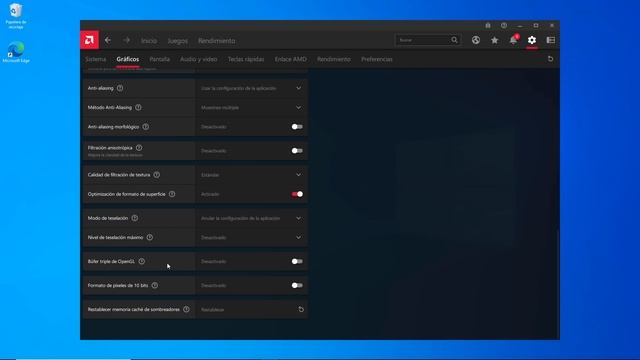640x360 pixels.
Task: Switch to the Pantalla tab
Action: pos(160,59)
